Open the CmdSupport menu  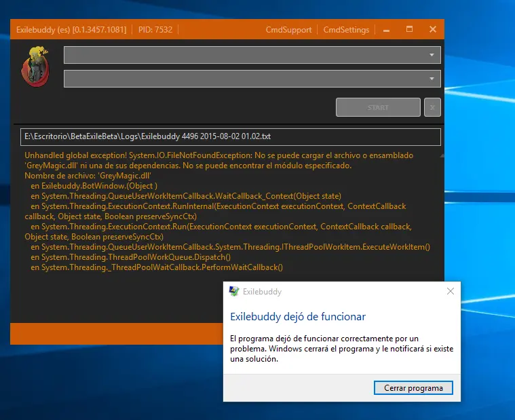(x=288, y=30)
